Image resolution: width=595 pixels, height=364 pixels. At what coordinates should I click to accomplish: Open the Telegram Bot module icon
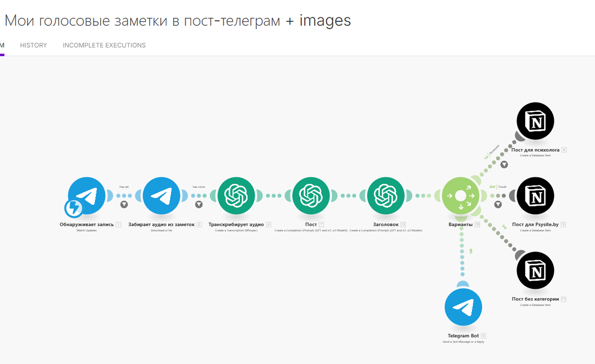click(x=463, y=308)
